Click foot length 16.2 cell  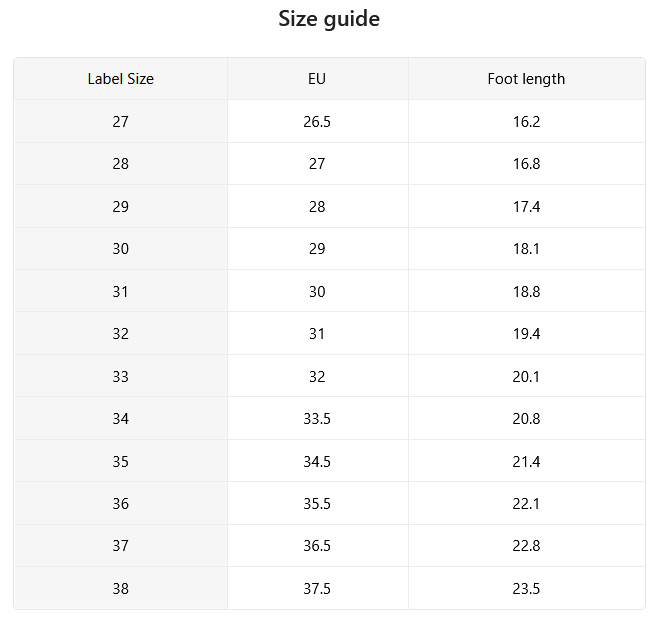pyautogui.click(x=526, y=121)
